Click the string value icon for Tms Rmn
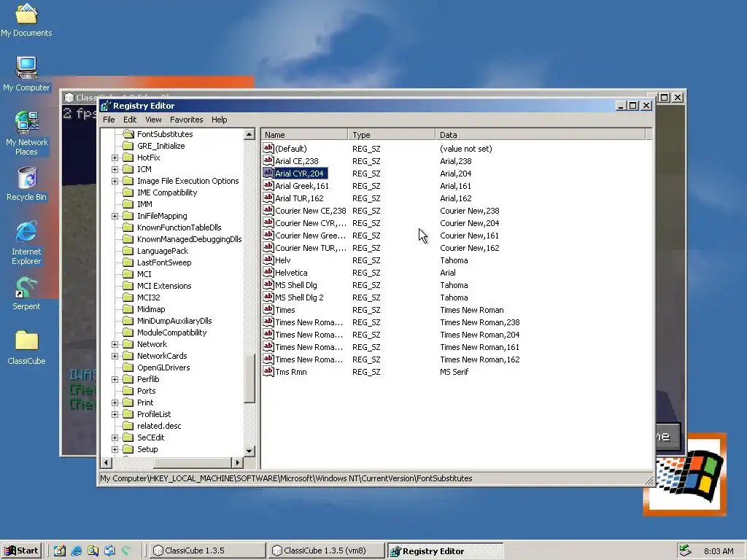747x560 pixels. click(268, 371)
